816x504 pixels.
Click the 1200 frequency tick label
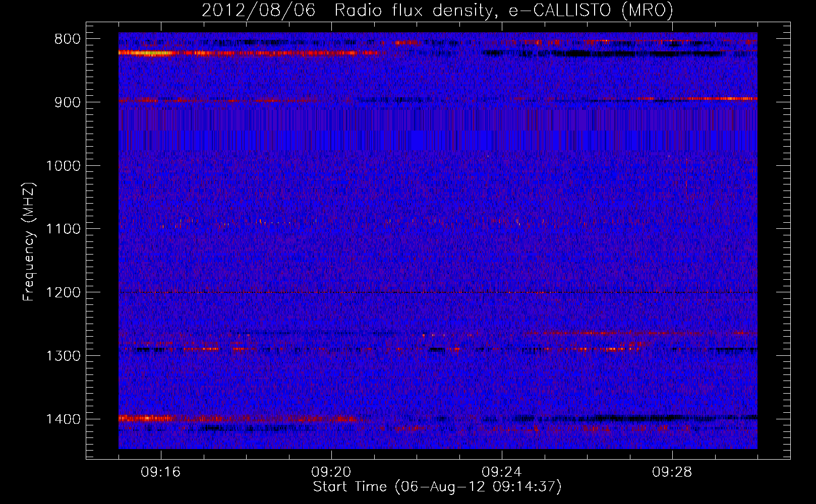pyautogui.click(x=64, y=293)
